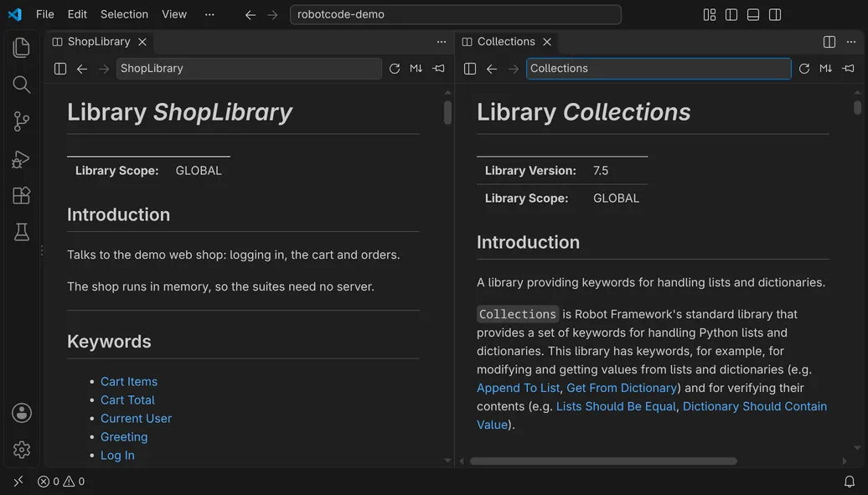Open the notifications bell in status bar
Screen dimensions: 868x495
[x=850, y=481]
